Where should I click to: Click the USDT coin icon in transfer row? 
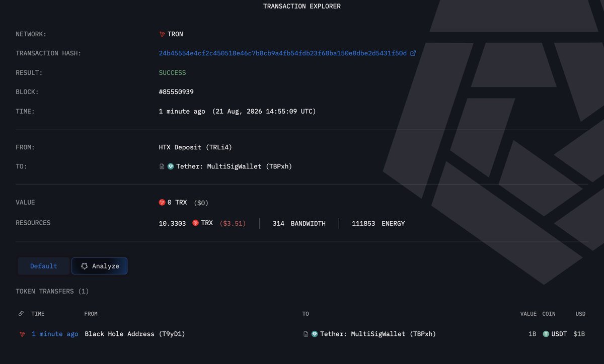[x=546, y=334]
